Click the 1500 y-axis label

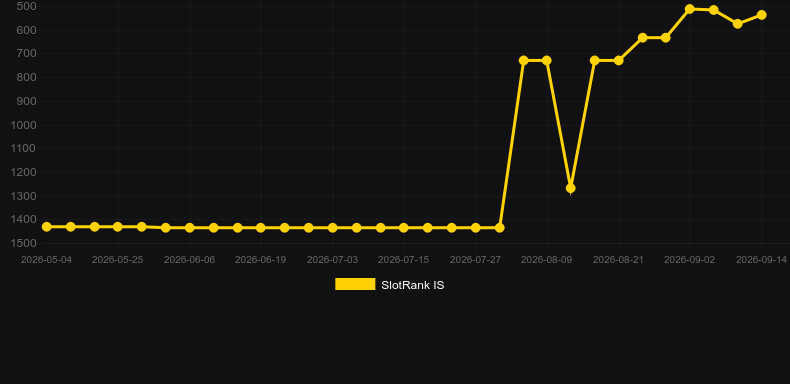24,243
